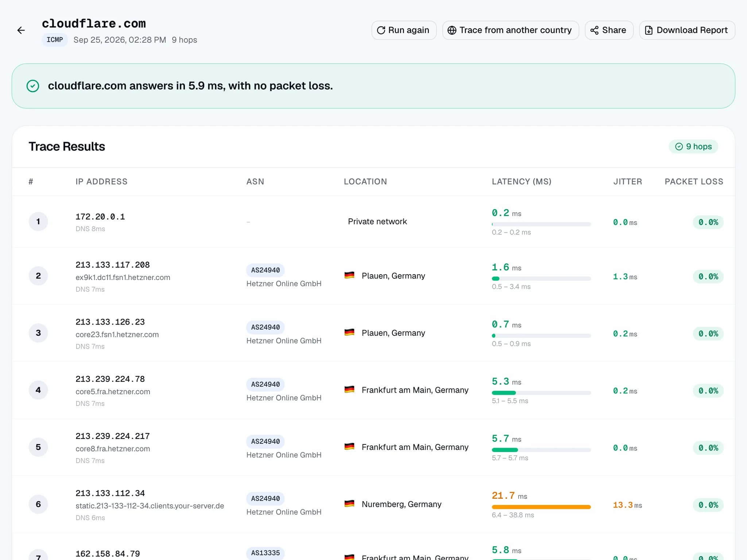Click the Run again button
The width and height of the screenshot is (747, 560).
[404, 30]
